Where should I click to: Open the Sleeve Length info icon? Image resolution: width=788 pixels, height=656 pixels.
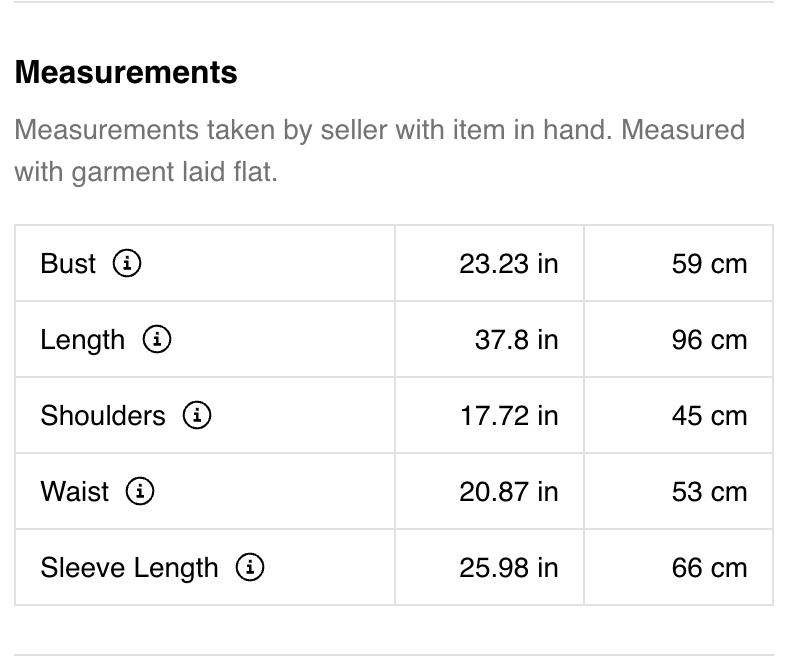coord(250,567)
